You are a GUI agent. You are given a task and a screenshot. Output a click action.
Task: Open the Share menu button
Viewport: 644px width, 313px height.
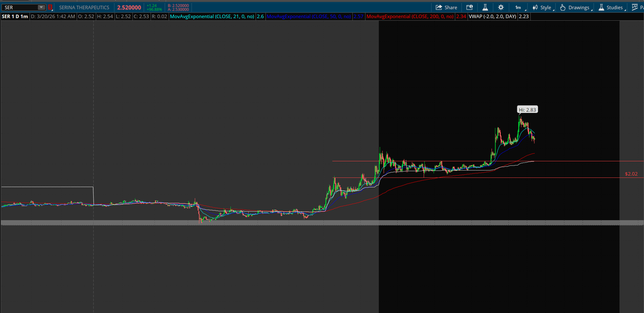[446, 8]
